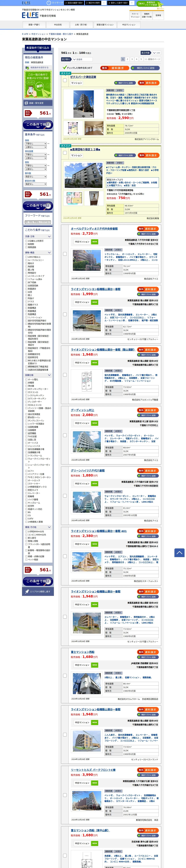The width and height of the screenshot is (186, 868).
Task: Collapse the 建物・構造 filter section
Action: [x=38, y=253]
